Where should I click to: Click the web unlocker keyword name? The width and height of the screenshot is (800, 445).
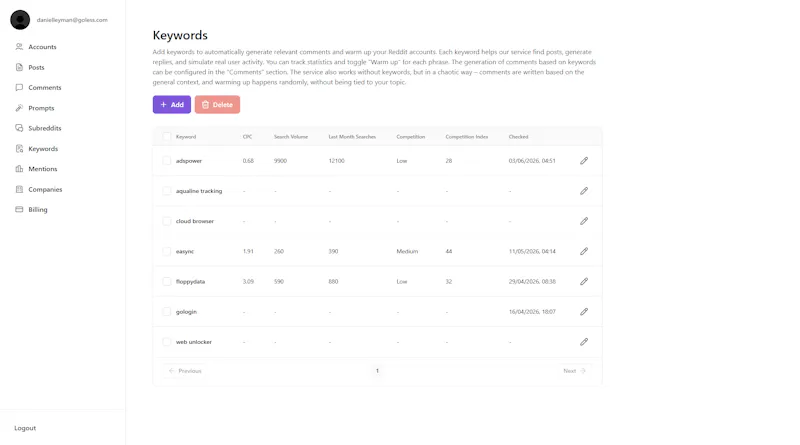[x=194, y=342]
